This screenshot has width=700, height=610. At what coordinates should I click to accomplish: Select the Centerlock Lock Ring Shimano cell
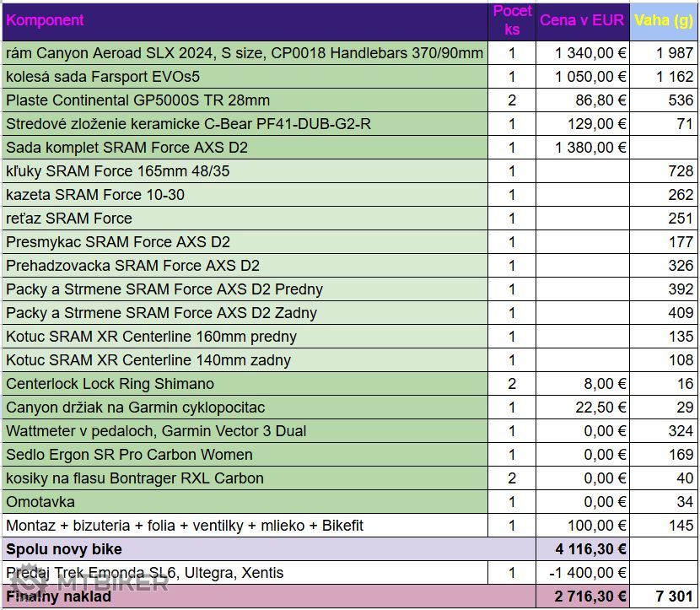click(110, 384)
